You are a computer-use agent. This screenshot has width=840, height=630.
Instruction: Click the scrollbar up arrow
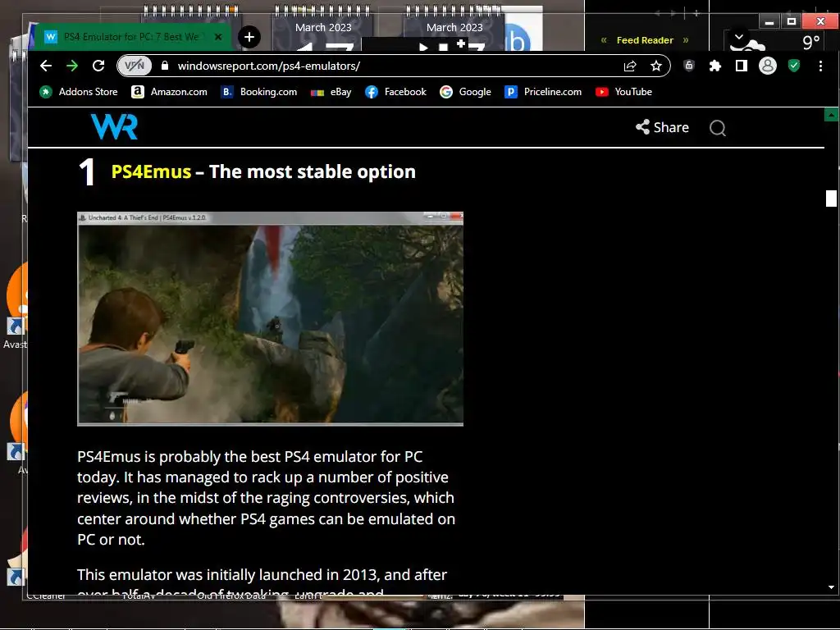(831, 115)
